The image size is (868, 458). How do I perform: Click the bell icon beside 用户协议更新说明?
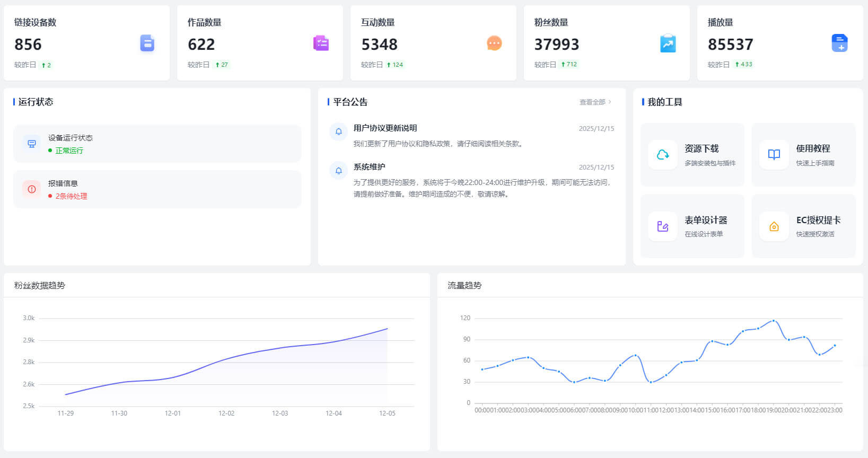(339, 131)
